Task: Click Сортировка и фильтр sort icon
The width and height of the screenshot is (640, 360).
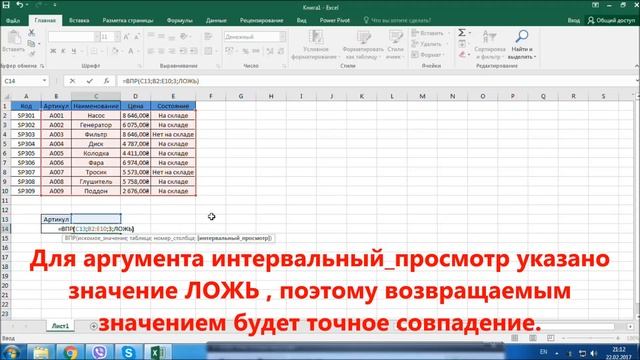Action: click(490, 44)
